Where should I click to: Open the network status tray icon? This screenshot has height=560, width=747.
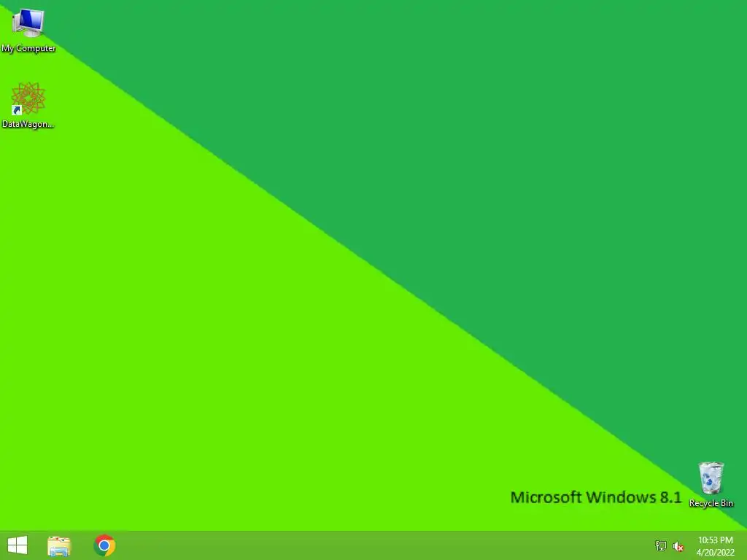pyautogui.click(x=661, y=545)
